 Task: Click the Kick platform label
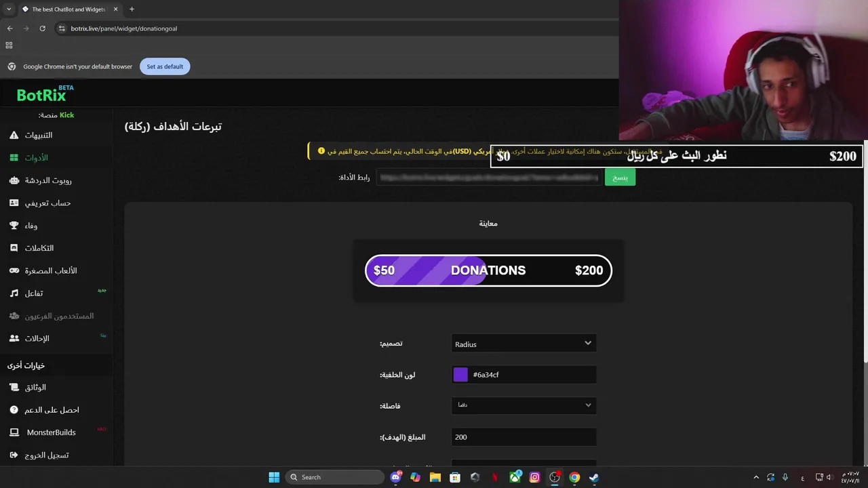click(66, 115)
